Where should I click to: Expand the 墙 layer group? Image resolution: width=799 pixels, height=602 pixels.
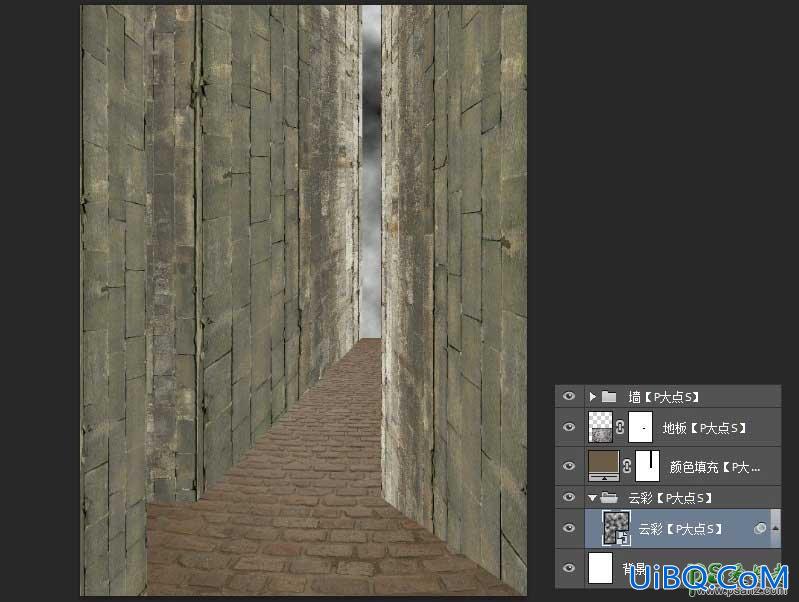pos(592,396)
